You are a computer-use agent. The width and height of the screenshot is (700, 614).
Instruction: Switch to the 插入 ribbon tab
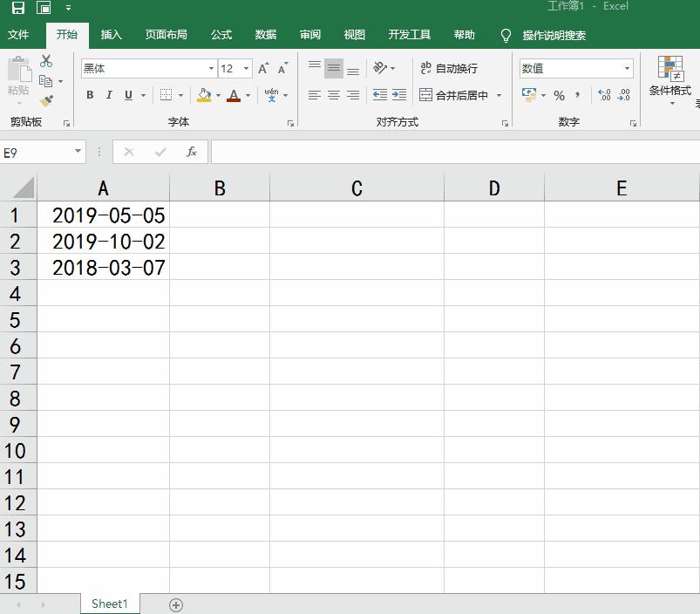pyautogui.click(x=113, y=35)
